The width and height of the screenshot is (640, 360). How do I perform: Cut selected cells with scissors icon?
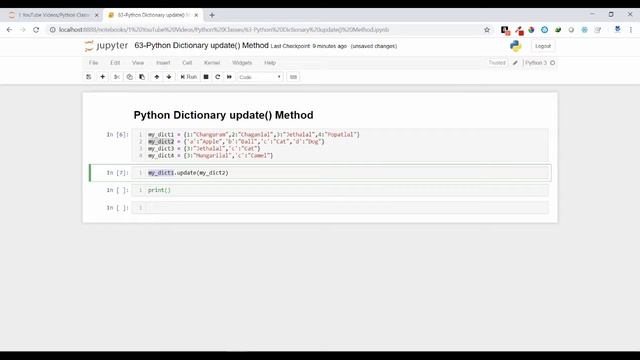(117, 77)
